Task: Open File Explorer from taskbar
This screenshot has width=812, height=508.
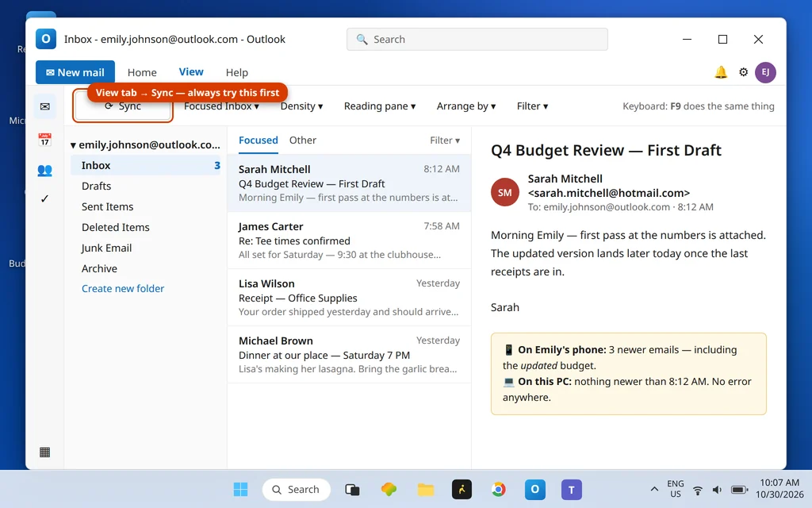Action: (426, 489)
